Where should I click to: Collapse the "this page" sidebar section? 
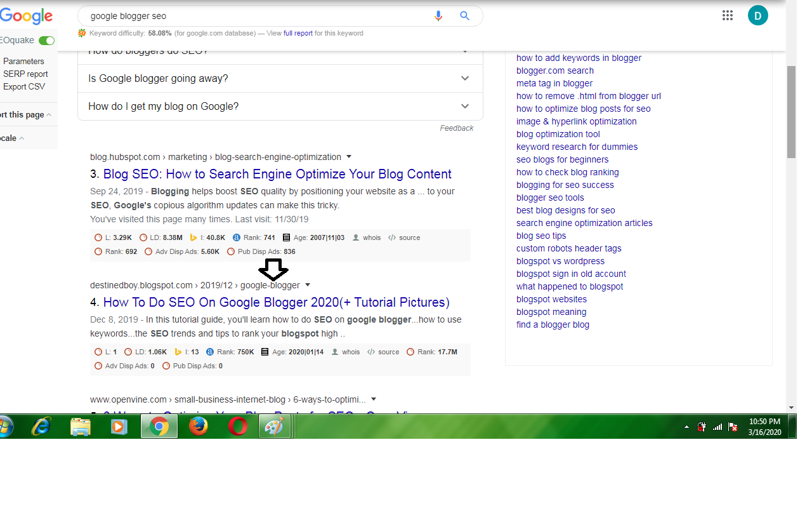click(x=49, y=115)
